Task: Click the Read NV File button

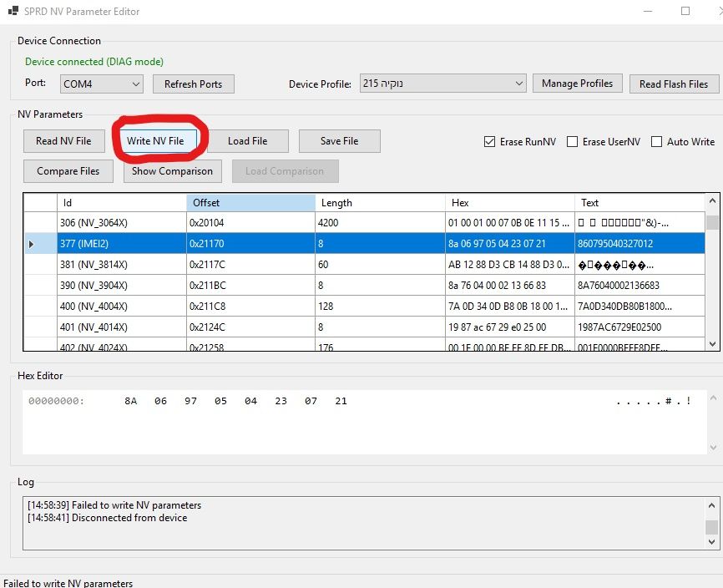Action: [x=63, y=141]
